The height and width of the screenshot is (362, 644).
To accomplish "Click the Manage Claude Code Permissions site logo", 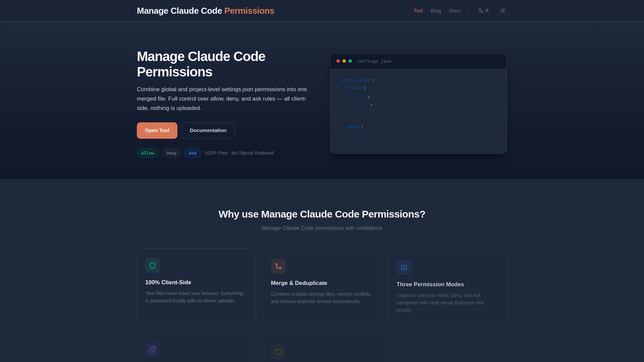I will coord(205,11).
